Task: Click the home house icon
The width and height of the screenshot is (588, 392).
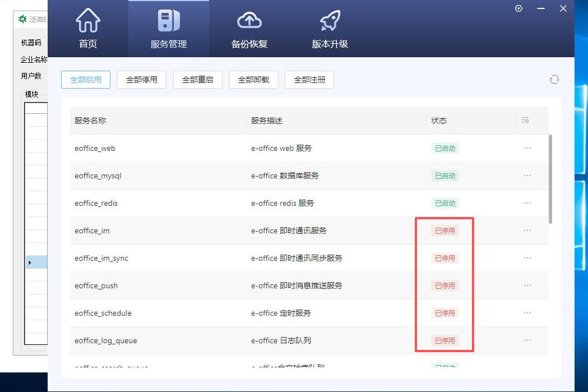Action: tap(88, 21)
